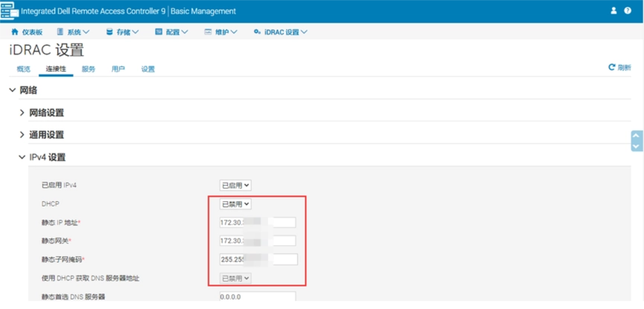Click the Basic Management title text
Screen dimensions: 644x309
(203, 11)
